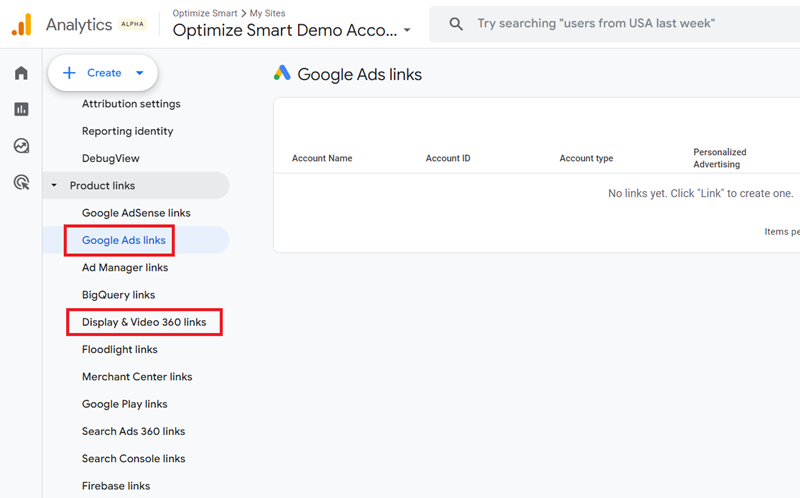Click the Analytics product name

coord(79,24)
